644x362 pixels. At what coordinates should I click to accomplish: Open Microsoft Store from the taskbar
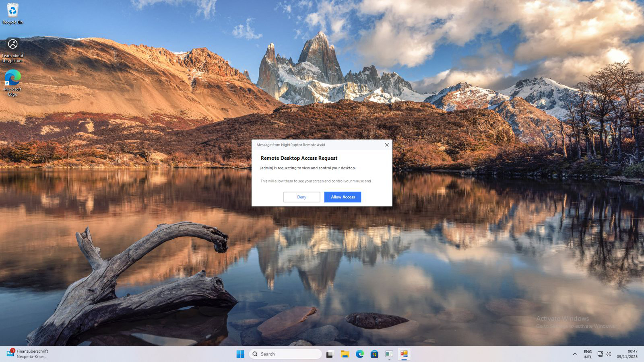click(374, 354)
